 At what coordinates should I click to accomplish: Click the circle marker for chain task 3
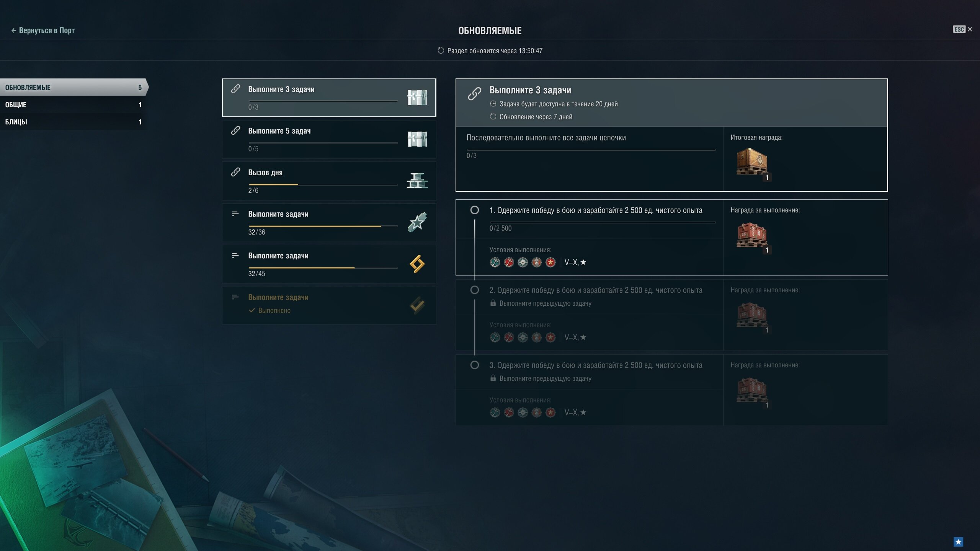[475, 365]
